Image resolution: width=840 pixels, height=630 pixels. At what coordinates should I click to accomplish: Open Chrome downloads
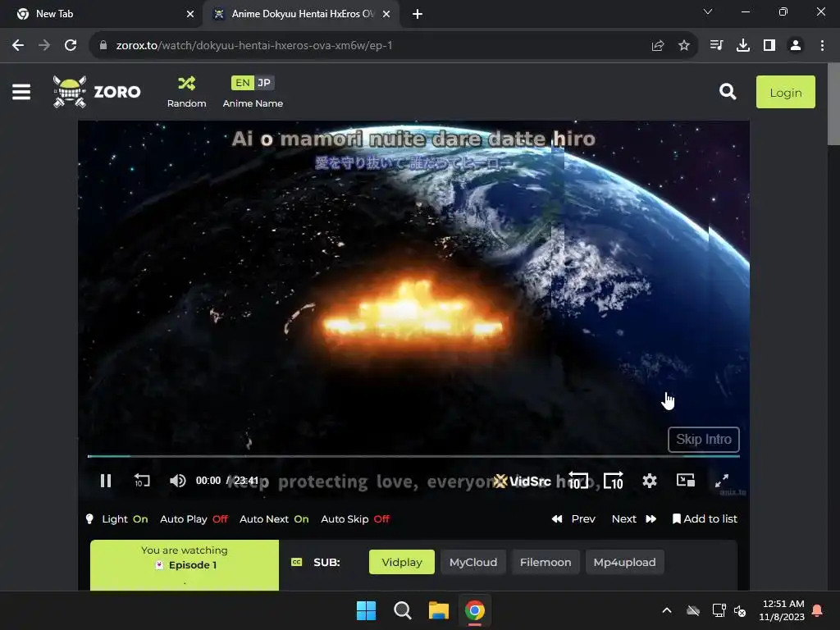point(742,46)
